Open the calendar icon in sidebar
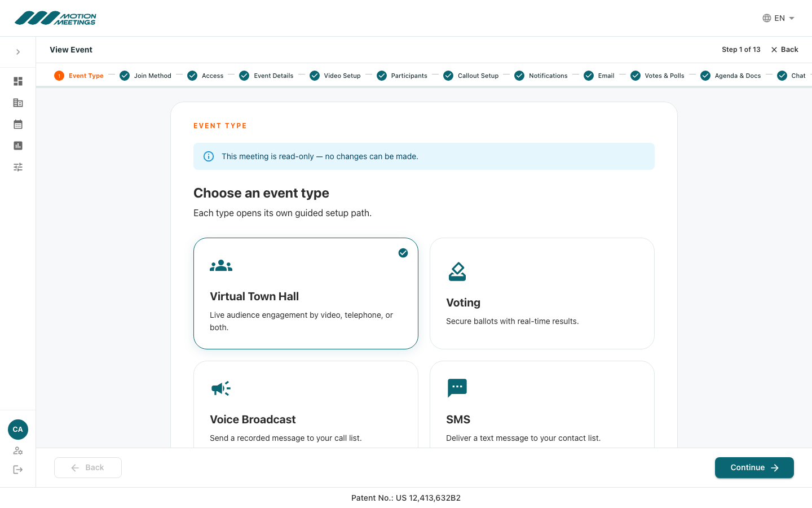The height and width of the screenshot is (508, 812). [x=18, y=124]
